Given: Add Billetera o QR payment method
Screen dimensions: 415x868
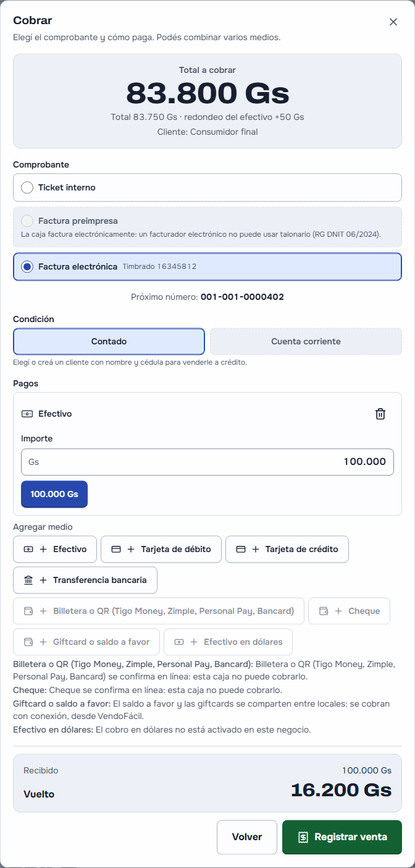Looking at the screenshot, I should (x=159, y=611).
